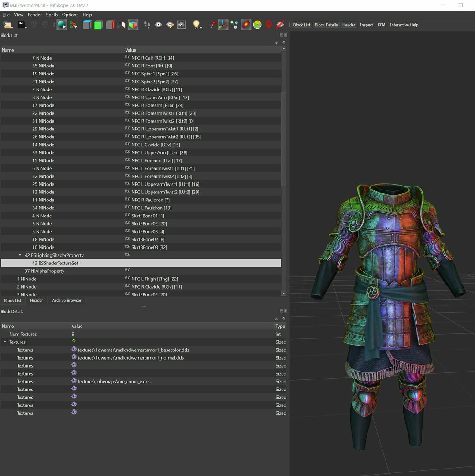Toggle the Show Hidden crossed-eye icon
The width and height of the screenshot is (475, 476).
pos(280,25)
